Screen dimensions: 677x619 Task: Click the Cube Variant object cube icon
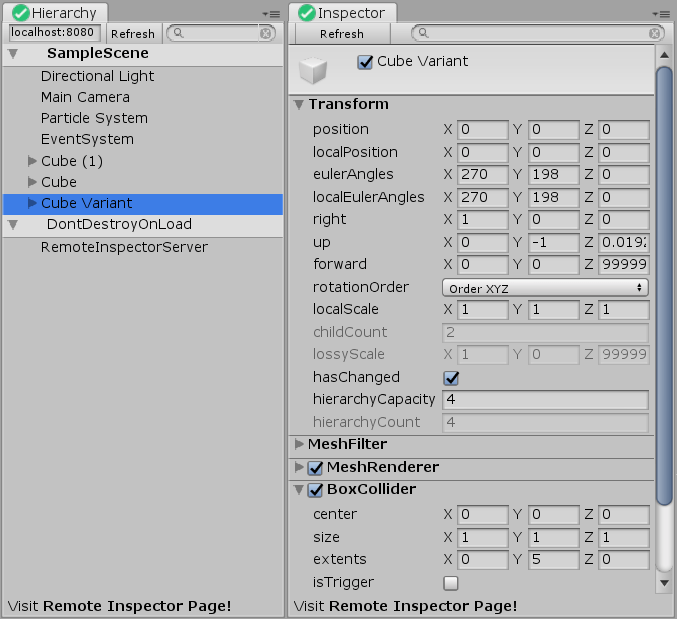(313, 70)
